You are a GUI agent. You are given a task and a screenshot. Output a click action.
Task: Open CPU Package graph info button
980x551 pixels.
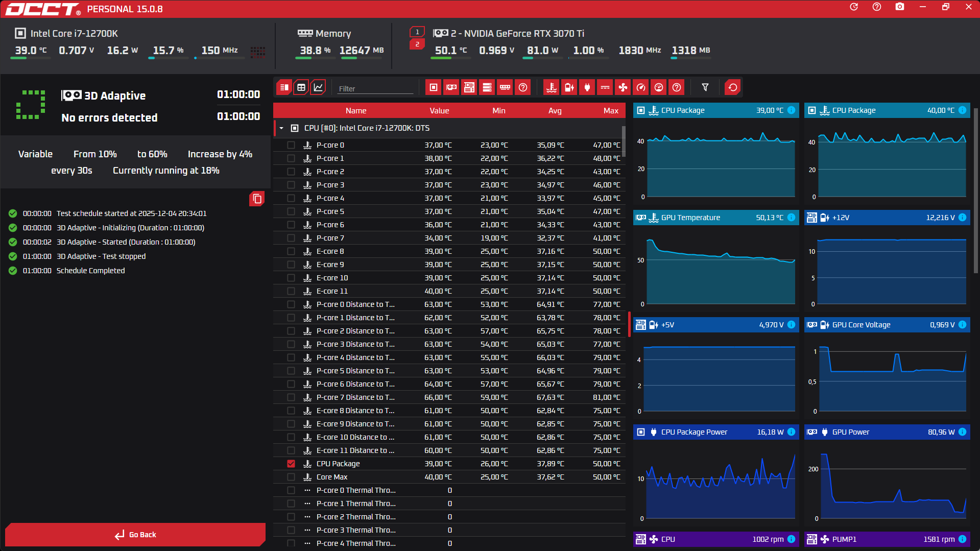pyautogui.click(x=791, y=110)
